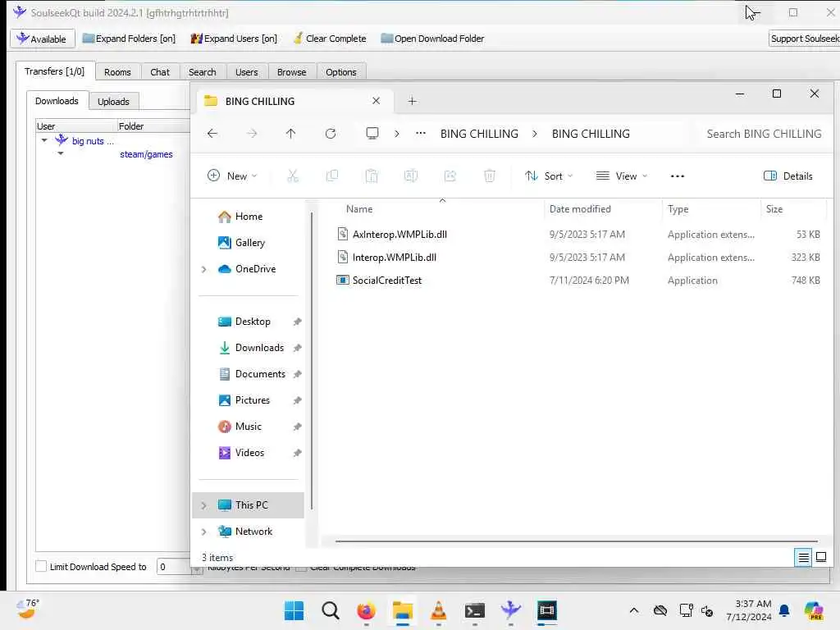Screen dimensions: 840x630
Task: Click the User column header in Soulseek
Action: pos(76,126)
